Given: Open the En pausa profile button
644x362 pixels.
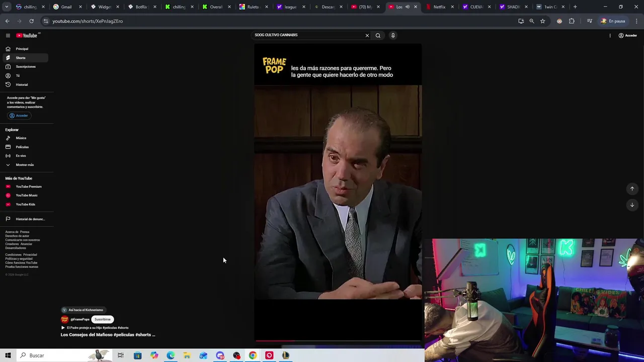Looking at the screenshot, I should tap(613, 21).
